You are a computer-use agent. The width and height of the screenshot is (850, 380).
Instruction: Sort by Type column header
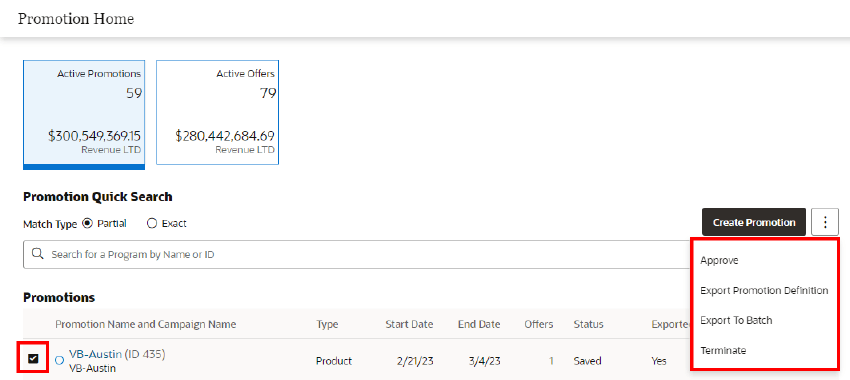tap(327, 324)
